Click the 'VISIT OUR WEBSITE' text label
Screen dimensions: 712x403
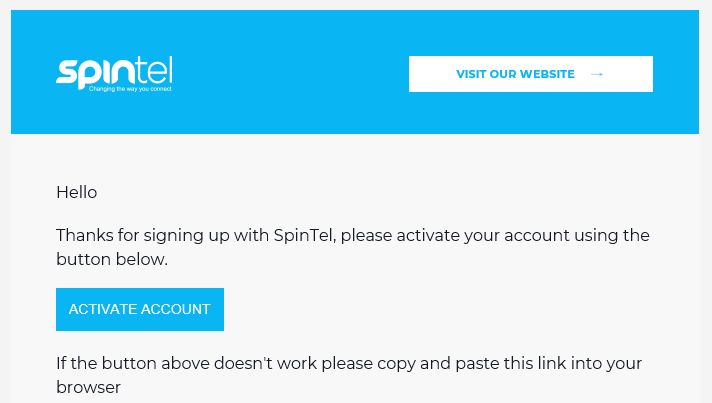point(515,74)
